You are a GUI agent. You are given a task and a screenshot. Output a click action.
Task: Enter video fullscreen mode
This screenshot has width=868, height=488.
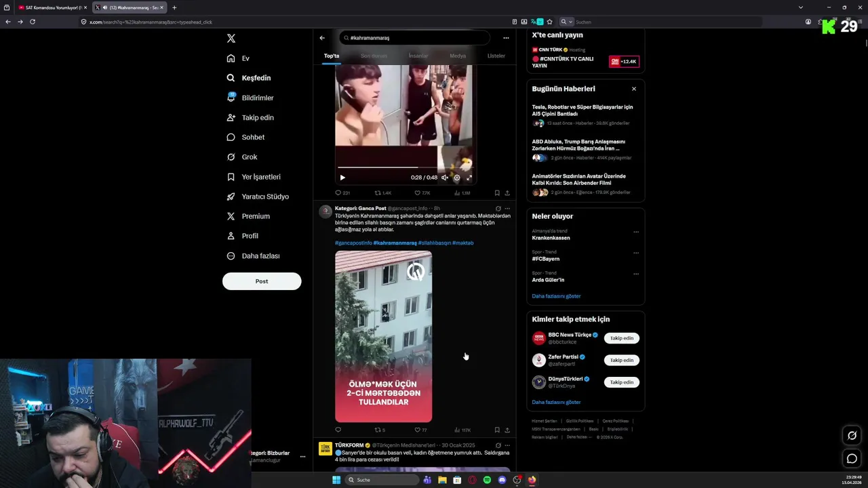469,178
